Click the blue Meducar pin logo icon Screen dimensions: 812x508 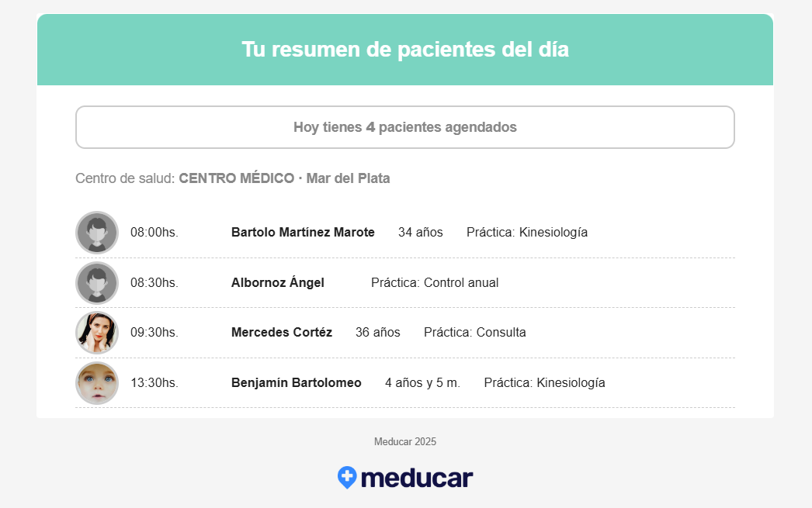347,478
